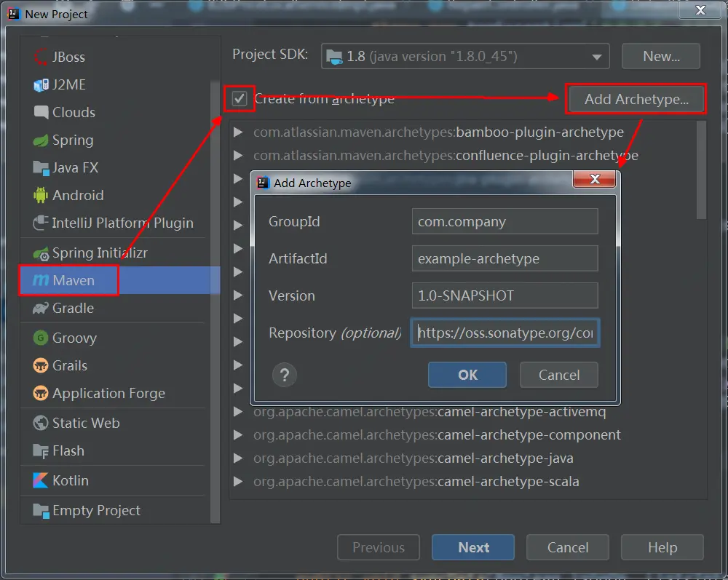The width and height of the screenshot is (728, 580).
Task: Expand the confluence-plugin-archetype node
Action: pos(238,156)
